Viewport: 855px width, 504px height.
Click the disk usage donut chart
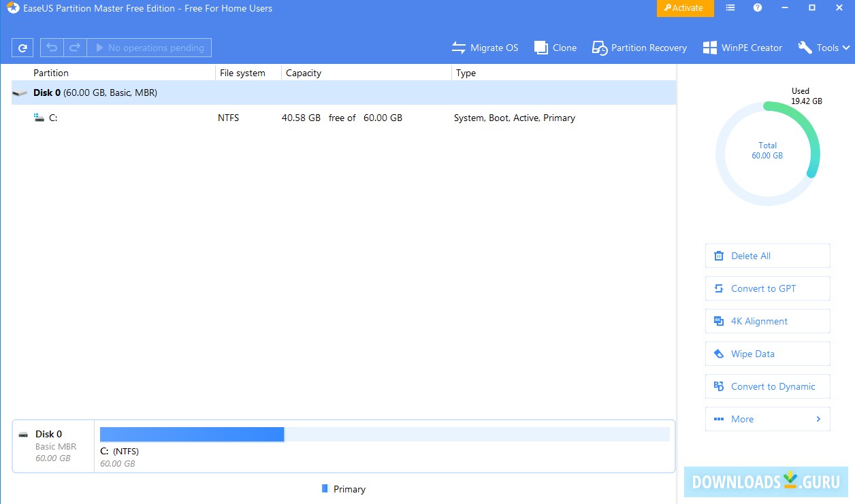point(767,153)
